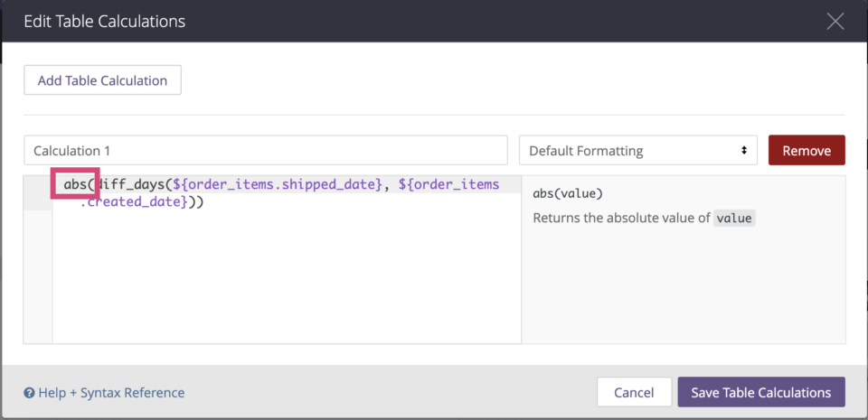Click the question mark help icon

(x=30, y=393)
